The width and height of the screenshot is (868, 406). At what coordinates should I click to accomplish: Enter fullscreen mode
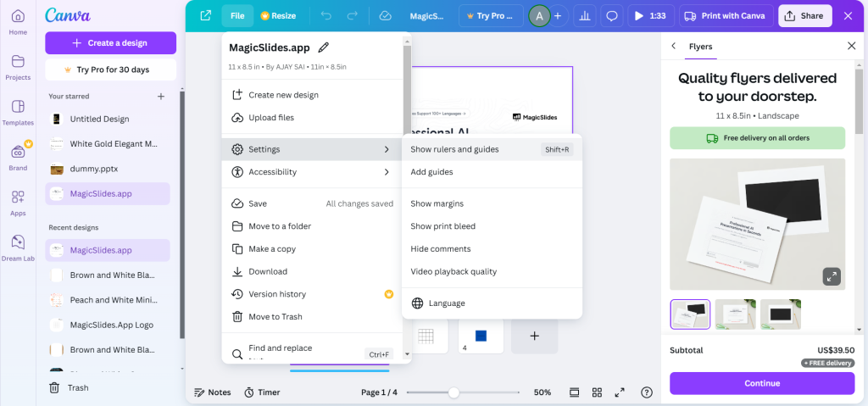620,392
